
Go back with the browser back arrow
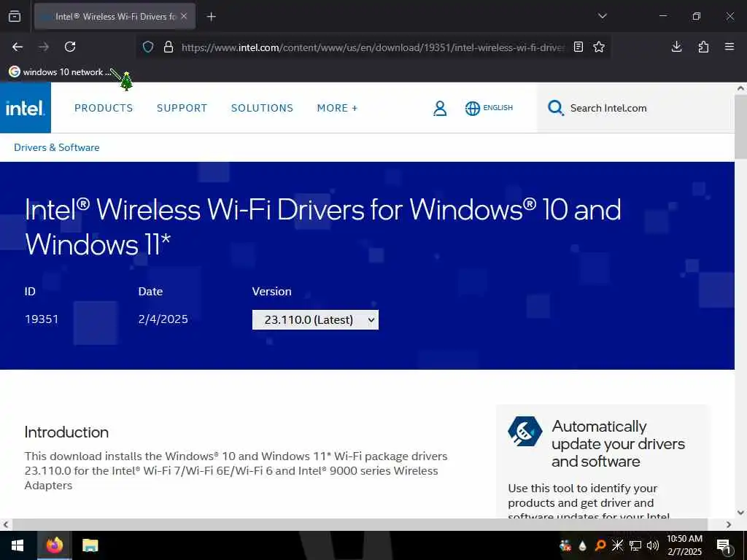click(18, 47)
